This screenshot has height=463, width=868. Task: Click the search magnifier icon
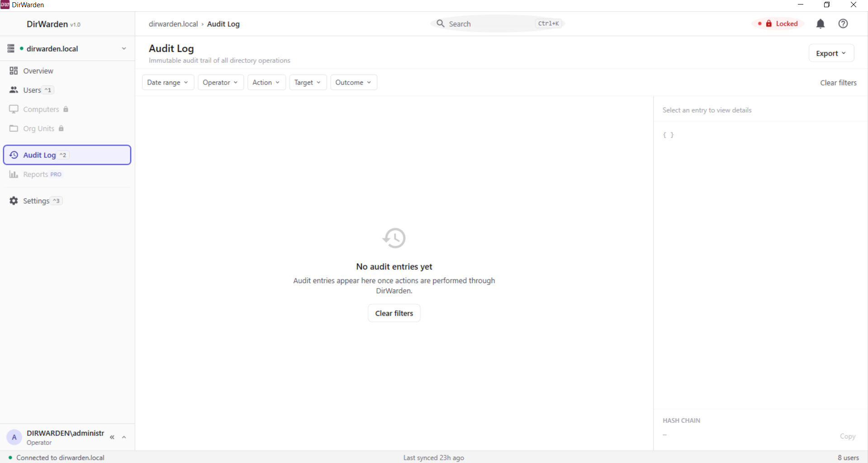[440, 24]
